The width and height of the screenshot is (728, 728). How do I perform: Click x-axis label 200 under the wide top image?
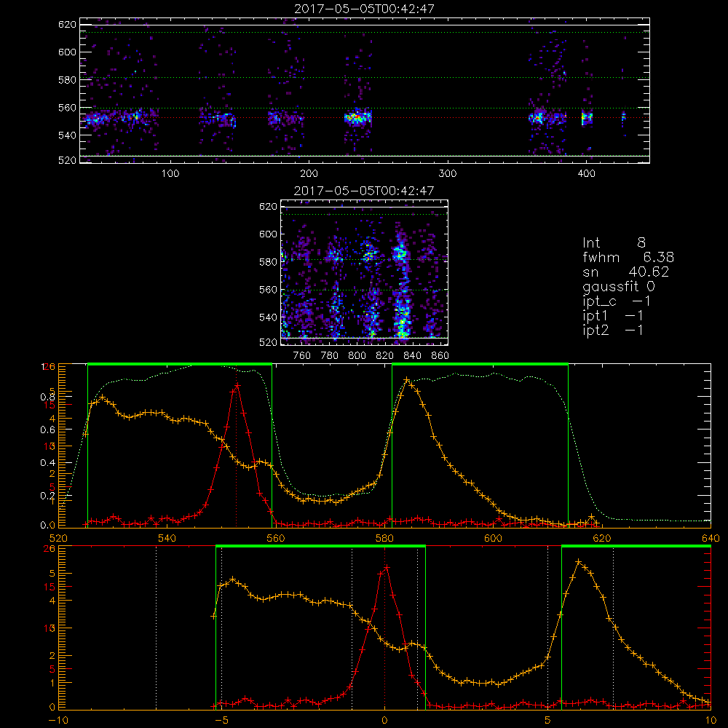(309, 174)
